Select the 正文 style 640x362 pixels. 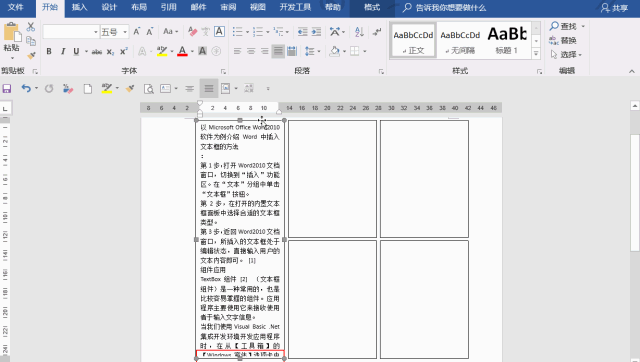tap(413, 40)
